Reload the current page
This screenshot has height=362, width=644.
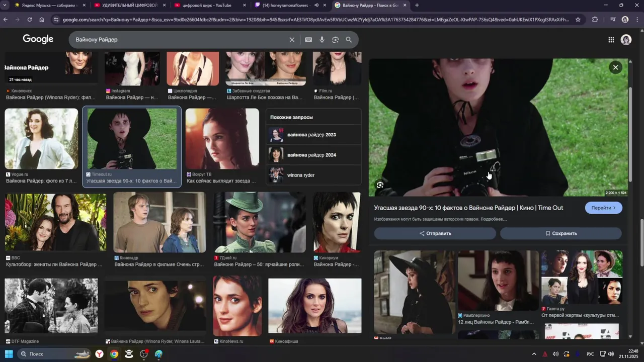tap(30, 20)
